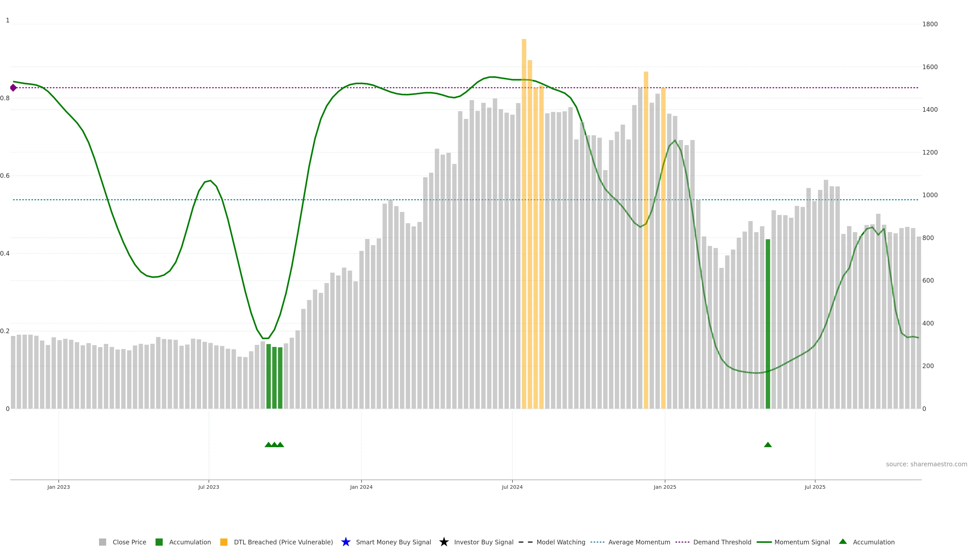The image size is (980, 551).
Task: Click orange DTL Breached legend square
Action: (x=224, y=542)
